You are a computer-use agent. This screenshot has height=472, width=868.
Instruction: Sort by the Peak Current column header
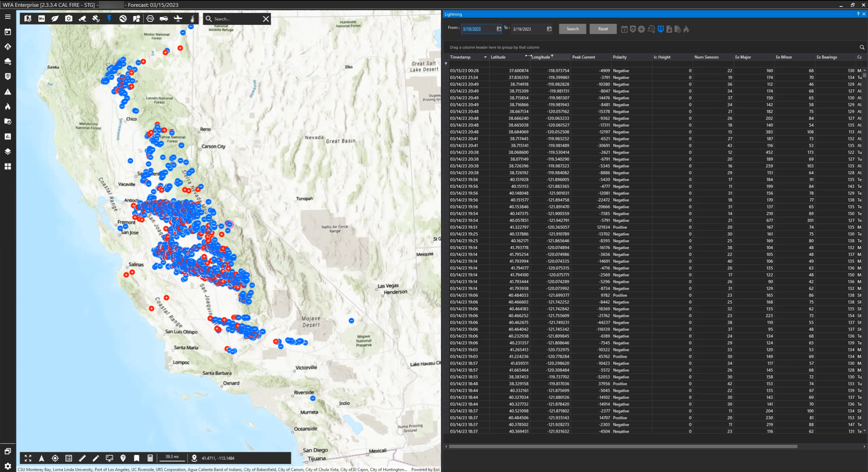point(584,57)
